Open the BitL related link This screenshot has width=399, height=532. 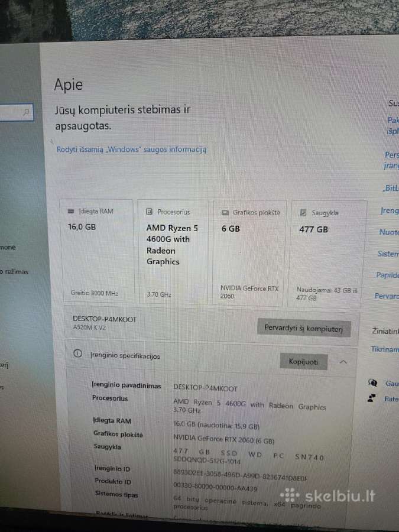click(391, 188)
